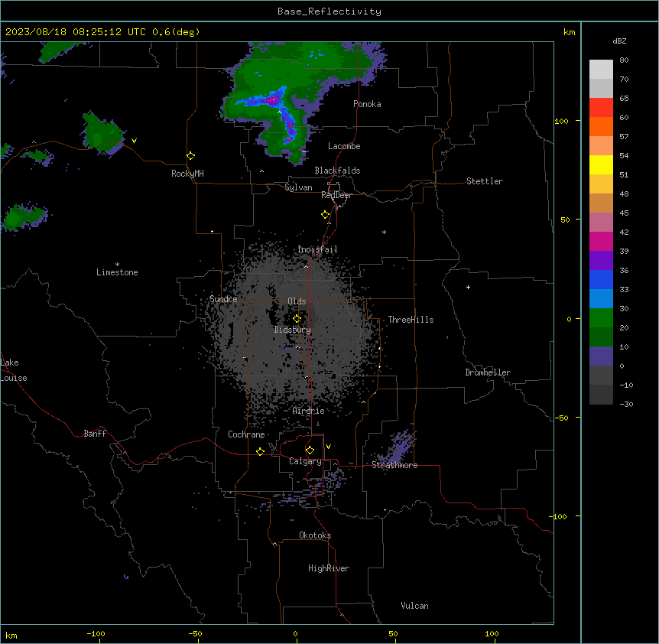Click the RedDeer city label
Viewport: 659px width, 644px height.
336,195
